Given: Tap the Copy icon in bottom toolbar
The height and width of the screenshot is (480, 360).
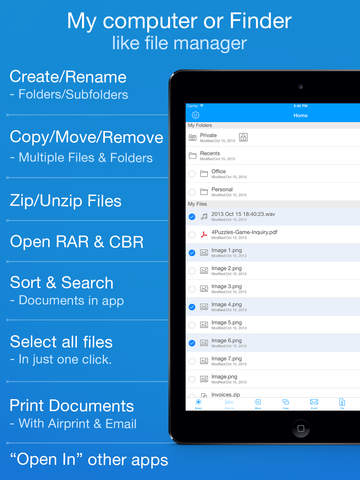Looking at the screenshot, I should [286, 403].
